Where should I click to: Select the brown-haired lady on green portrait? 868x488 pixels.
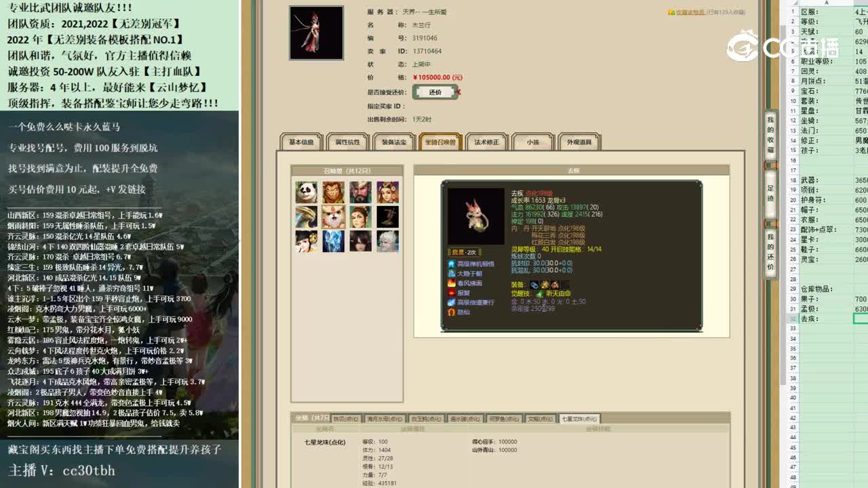(361, 217)
